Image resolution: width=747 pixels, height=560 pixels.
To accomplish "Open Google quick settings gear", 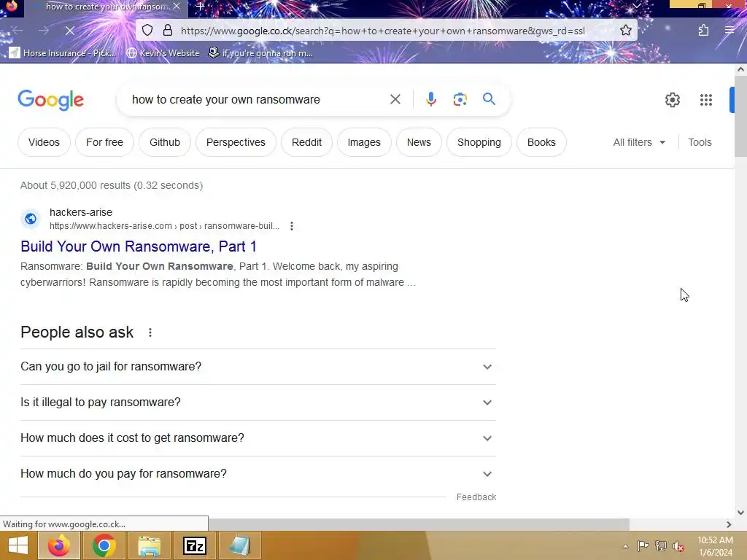I will pyautogui.click(x=672, y=100).
